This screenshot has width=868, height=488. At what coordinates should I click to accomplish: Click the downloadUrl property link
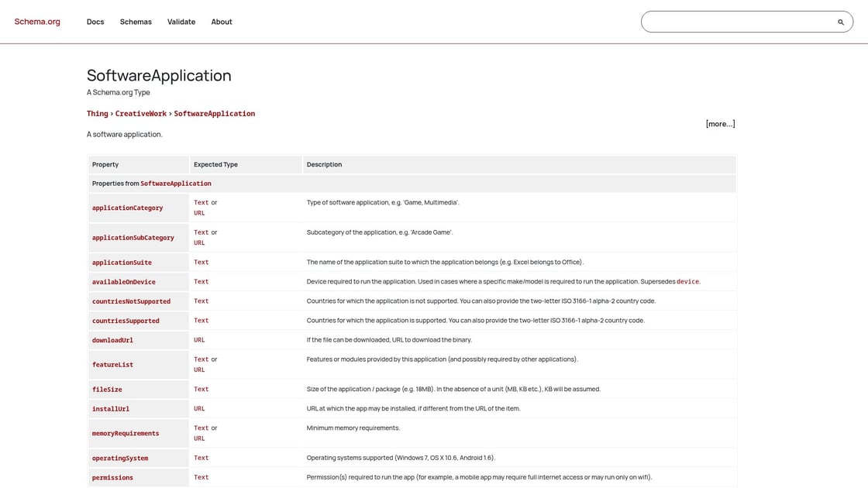112,339
